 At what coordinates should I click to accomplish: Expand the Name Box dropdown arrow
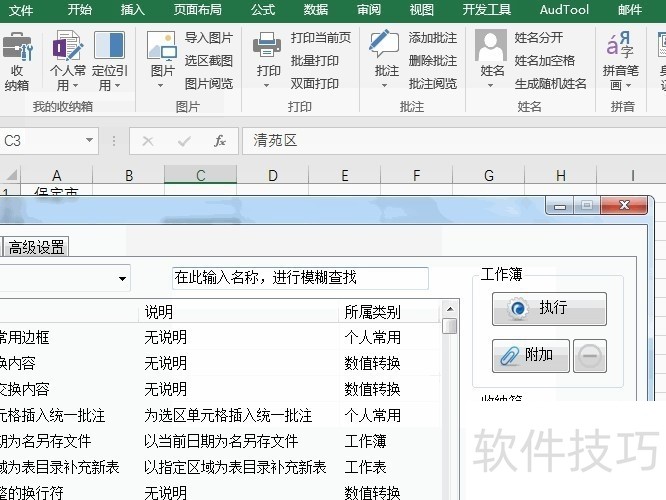tap(89, 140)
